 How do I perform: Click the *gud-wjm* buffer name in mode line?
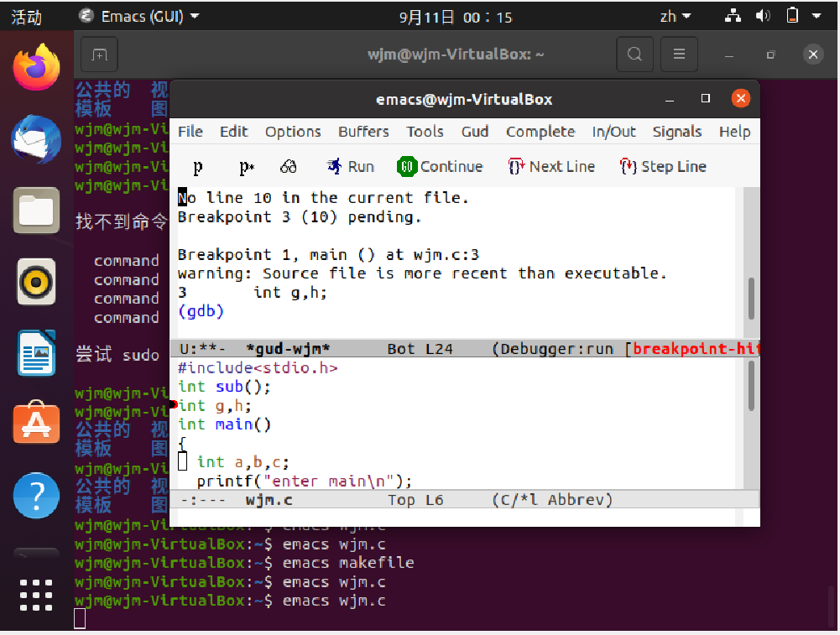pyautogui.click(x=288, y=349)
